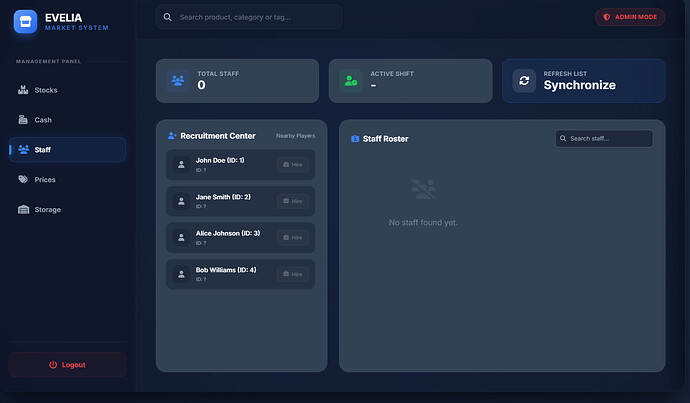The image size is (690, 403).
Task: Click John Doe's avatar icon
Action: pyautogui.click(x=181, y=165)
